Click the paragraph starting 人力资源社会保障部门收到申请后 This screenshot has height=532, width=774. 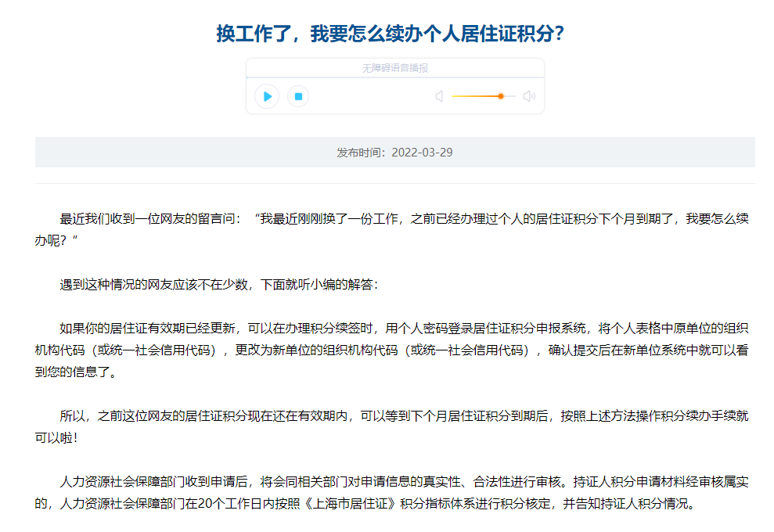[392, 493]
